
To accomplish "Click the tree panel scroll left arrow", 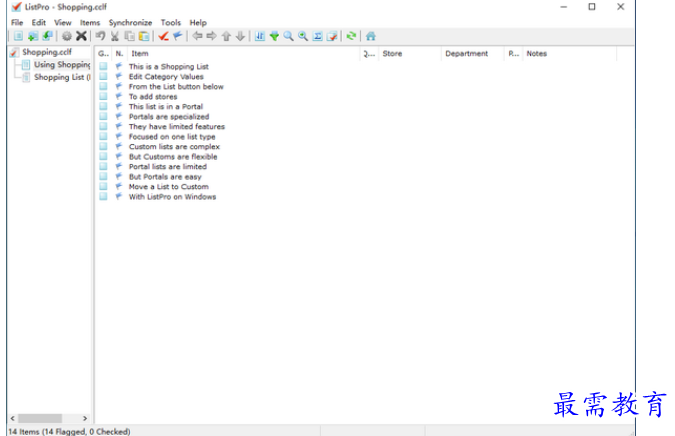I will (x=12, y=418).
